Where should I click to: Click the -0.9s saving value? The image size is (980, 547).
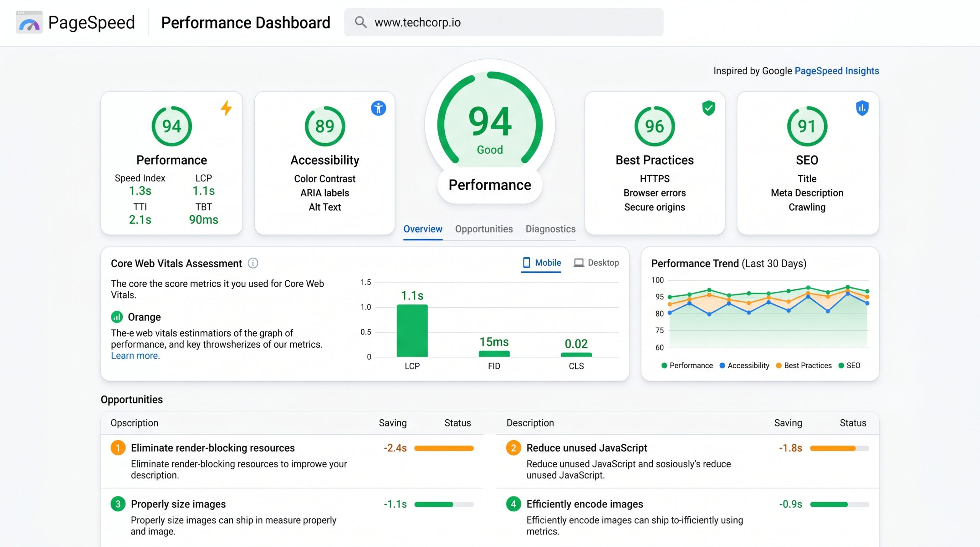coord(791,504)
